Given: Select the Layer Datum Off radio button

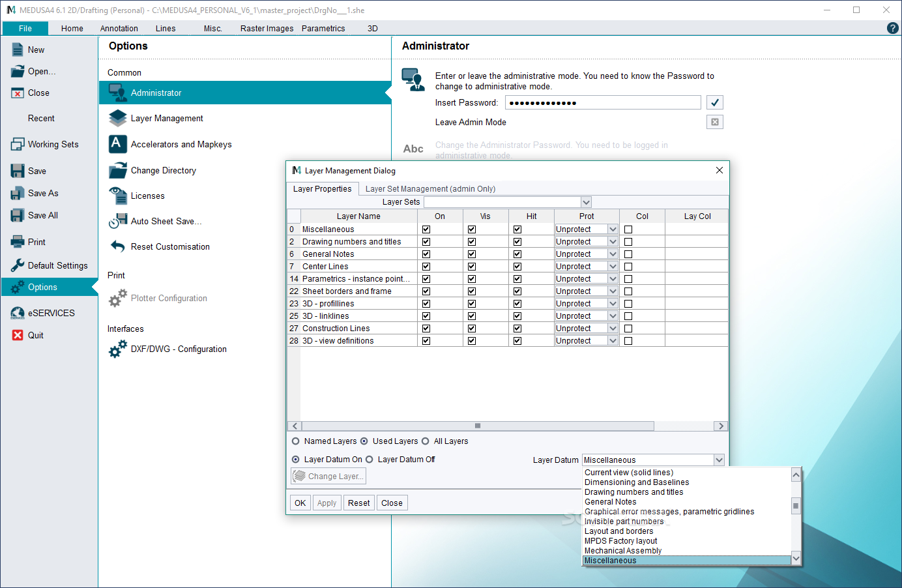Looking at the screenshot, I should 370,460.
